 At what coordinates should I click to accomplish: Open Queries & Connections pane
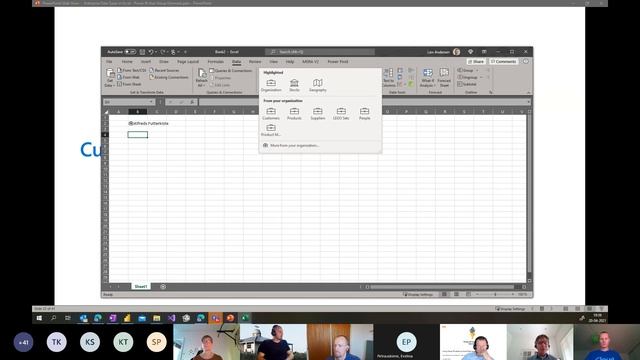[x=231, y=71]
